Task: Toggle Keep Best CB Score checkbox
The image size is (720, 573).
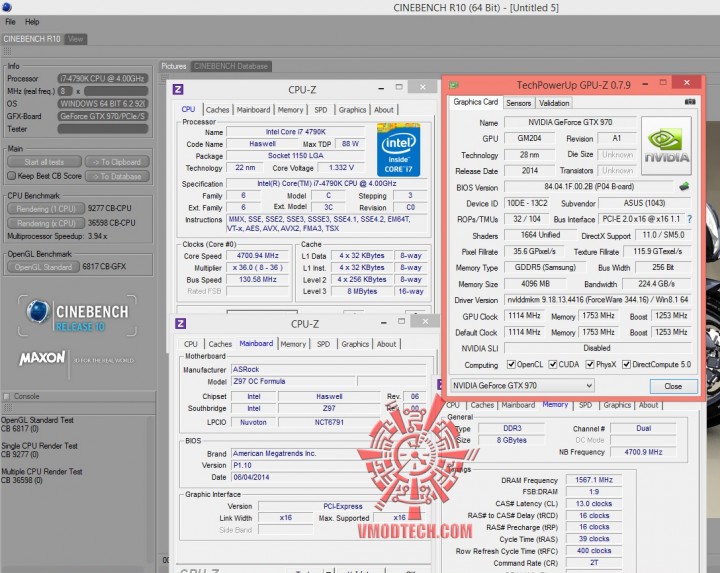Action: coord(12,175)
